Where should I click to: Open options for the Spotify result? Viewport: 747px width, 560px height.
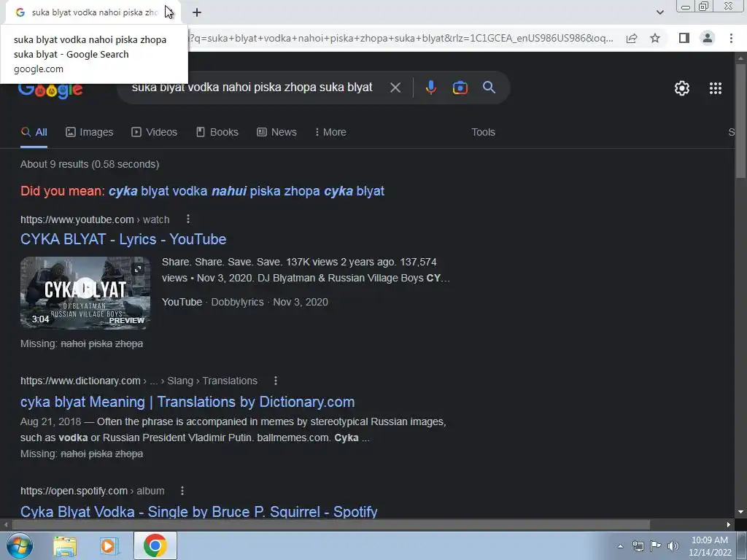click(x=182, y=491)
